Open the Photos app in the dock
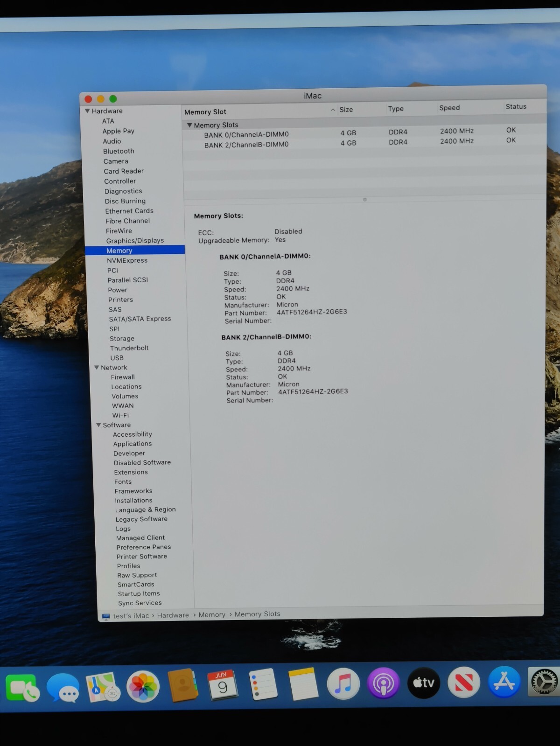 coord(143,687)
